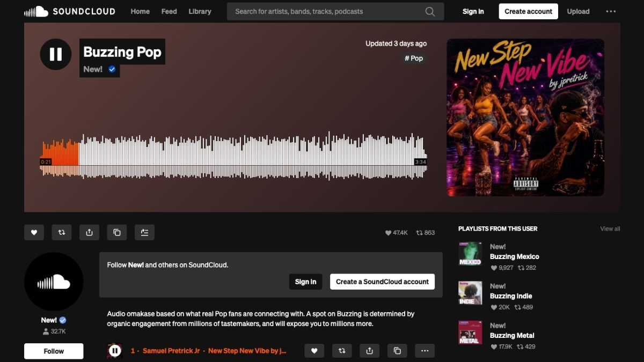Image resolution: width=644 pixels, height=362 pixels.
Task: Copy the playlist link
Action: point(117,232)
